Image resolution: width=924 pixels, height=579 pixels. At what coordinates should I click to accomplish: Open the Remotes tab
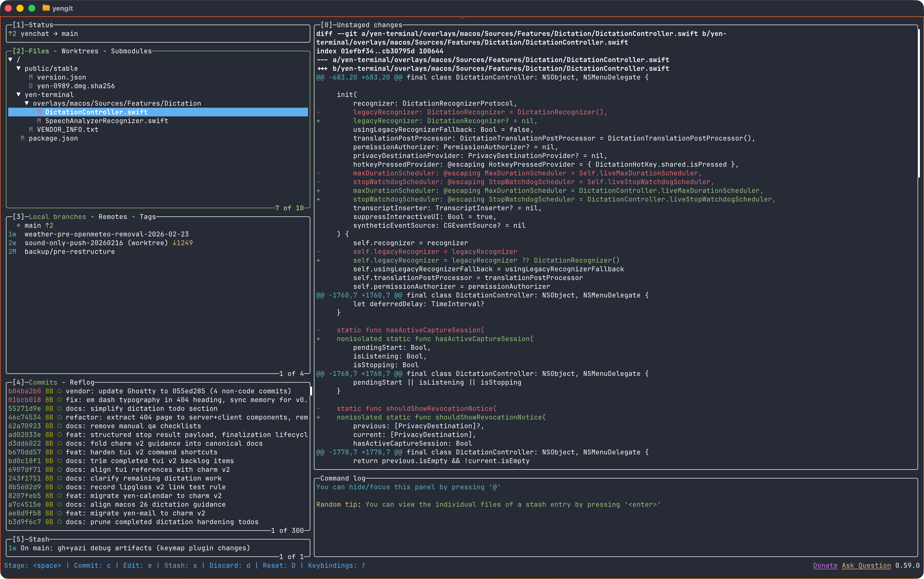[x=113, y=217]
